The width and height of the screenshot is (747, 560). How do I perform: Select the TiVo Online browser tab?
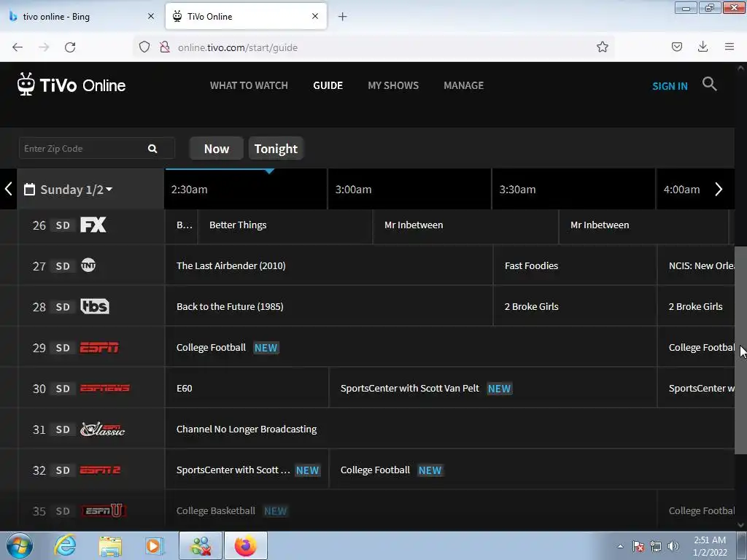pyautogui.click(x=246, y=17)
